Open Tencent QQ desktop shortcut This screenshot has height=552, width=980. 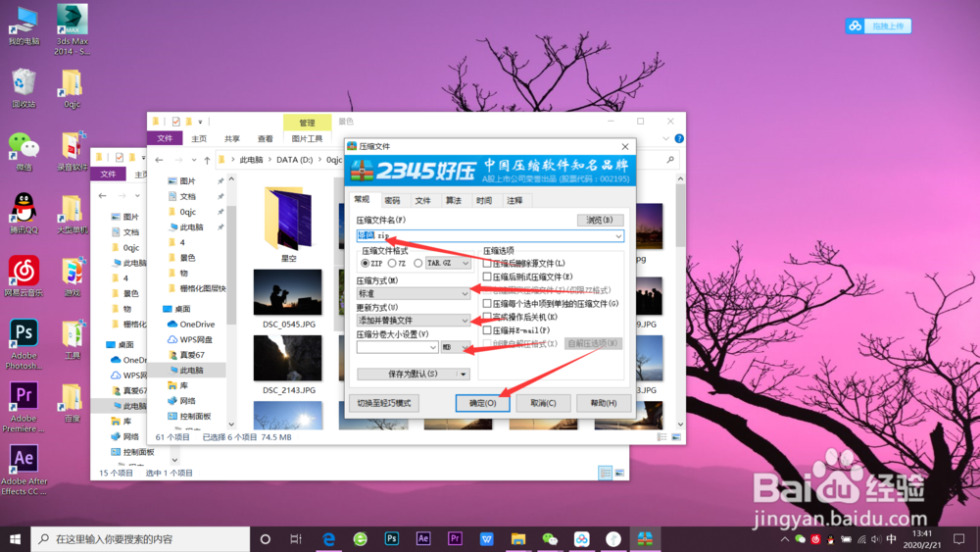(x=24, y=213)
